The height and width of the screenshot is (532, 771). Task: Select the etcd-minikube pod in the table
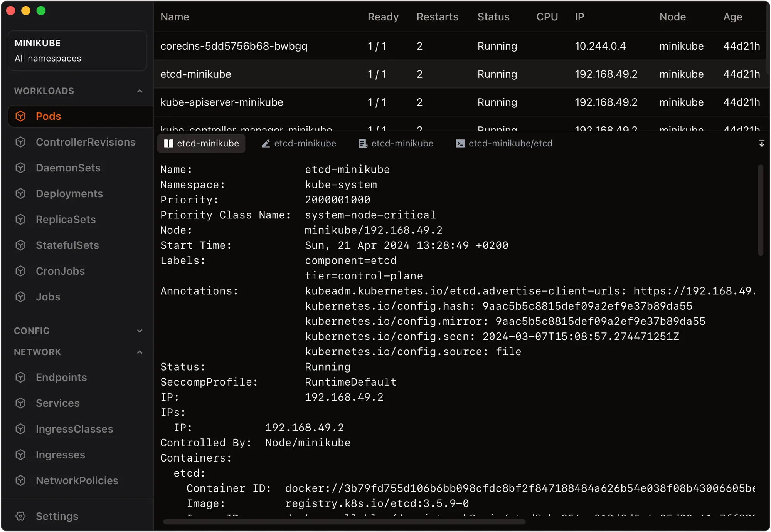(x=460, y=74)
